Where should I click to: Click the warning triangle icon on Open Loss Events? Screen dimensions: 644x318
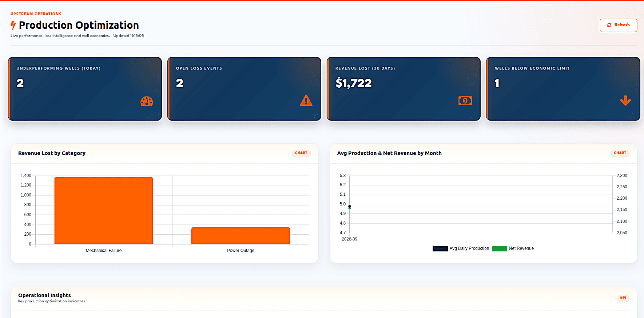(306, 101)
